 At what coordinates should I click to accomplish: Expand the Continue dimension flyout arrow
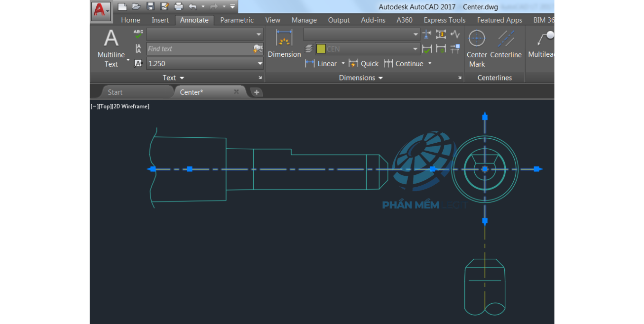430,63
